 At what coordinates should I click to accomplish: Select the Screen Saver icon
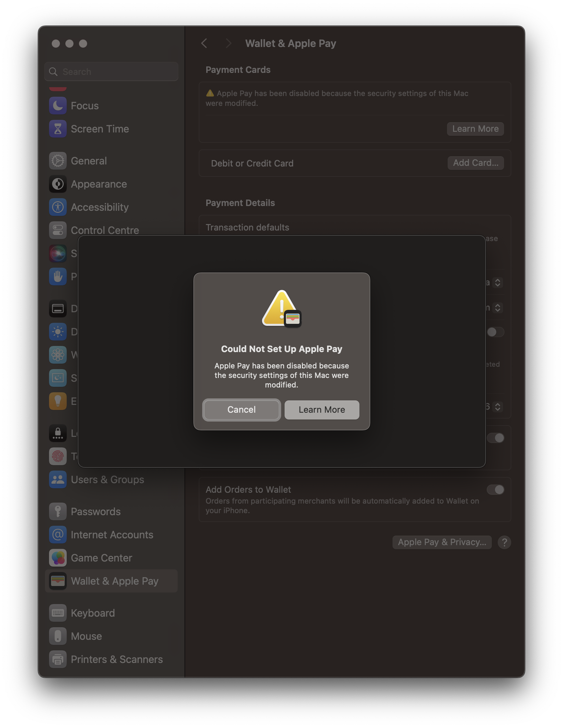coord(58,378)
